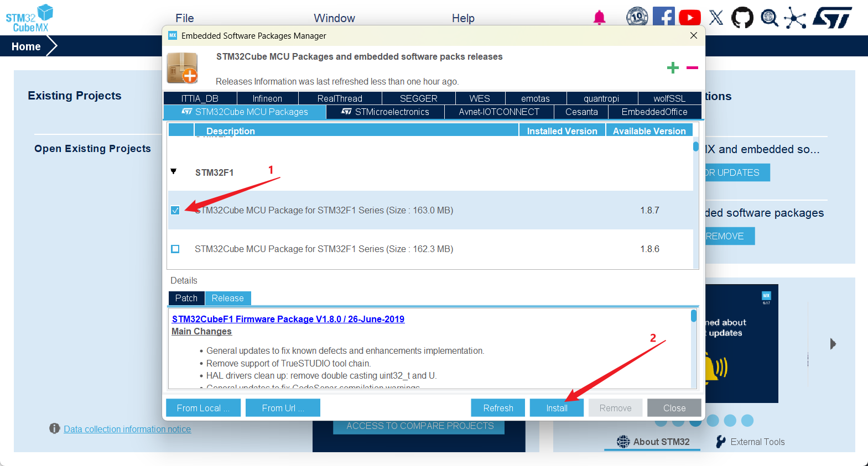The width and height of the screenshot is (868, 466).
Task: Switch to the quantropi tab
Action: pos(602,98)
